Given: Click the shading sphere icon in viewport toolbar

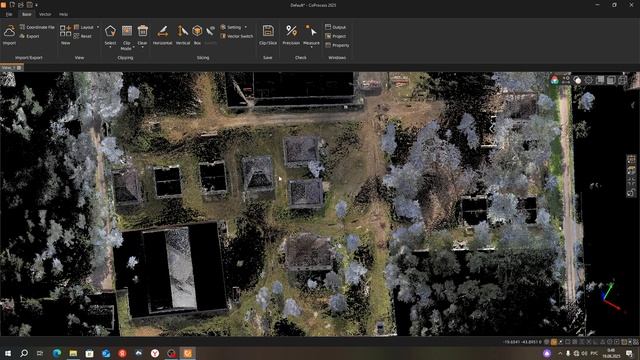Looking at the screenshot, I should [x=577, y=80].
